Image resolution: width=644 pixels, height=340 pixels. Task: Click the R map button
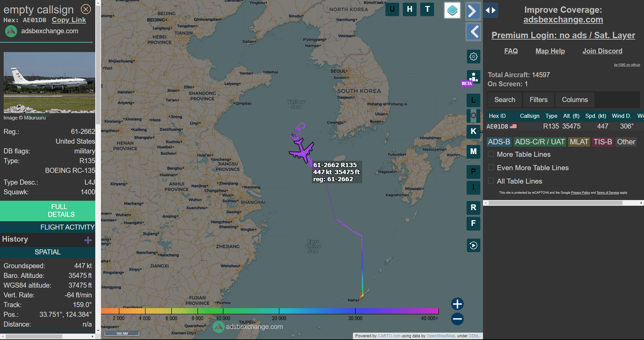pos(473,207)
